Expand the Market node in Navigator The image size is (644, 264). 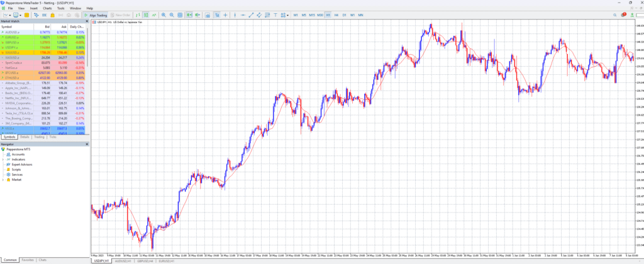click(x=3, y=180)
